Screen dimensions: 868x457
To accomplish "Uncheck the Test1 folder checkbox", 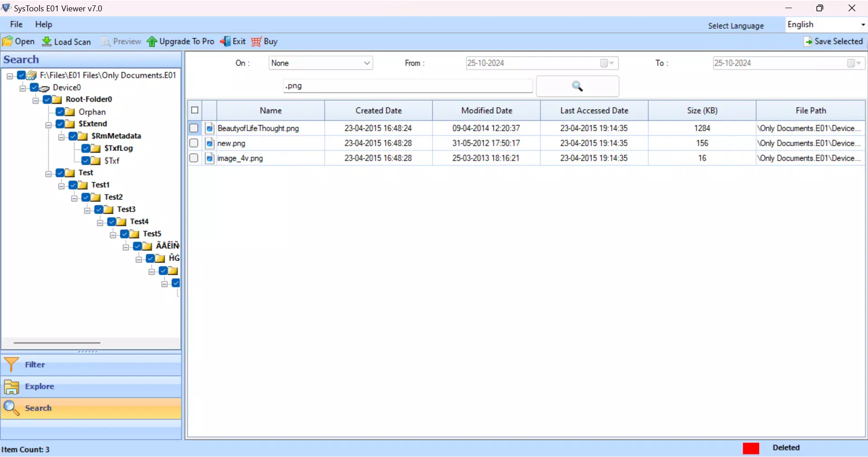I will click(x=73, y=185).
